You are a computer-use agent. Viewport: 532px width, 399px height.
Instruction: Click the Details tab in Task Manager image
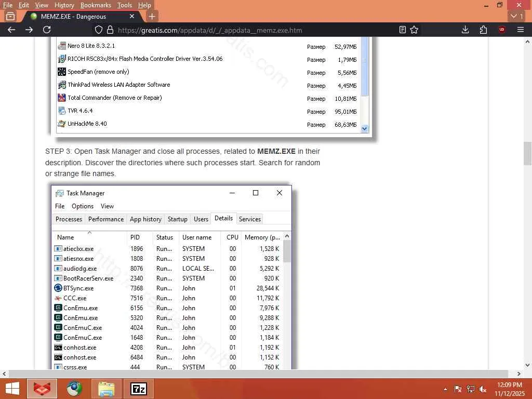tap(223, 218)
